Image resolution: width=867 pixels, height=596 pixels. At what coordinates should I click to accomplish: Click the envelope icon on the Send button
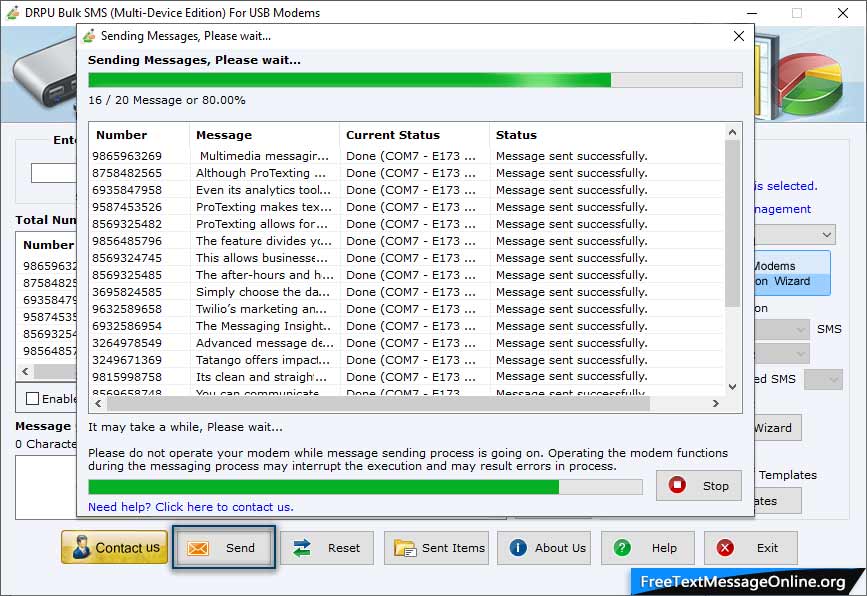(x=197, y=548)
